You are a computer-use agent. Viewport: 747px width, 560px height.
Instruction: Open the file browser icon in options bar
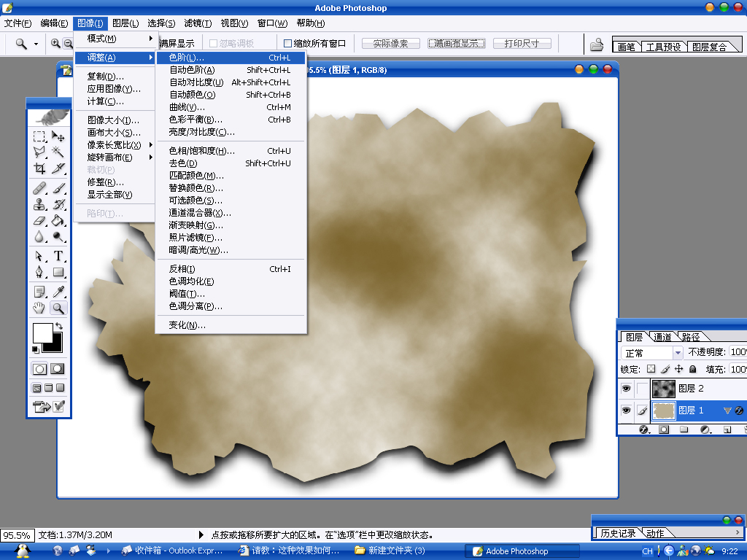(597, 44)
